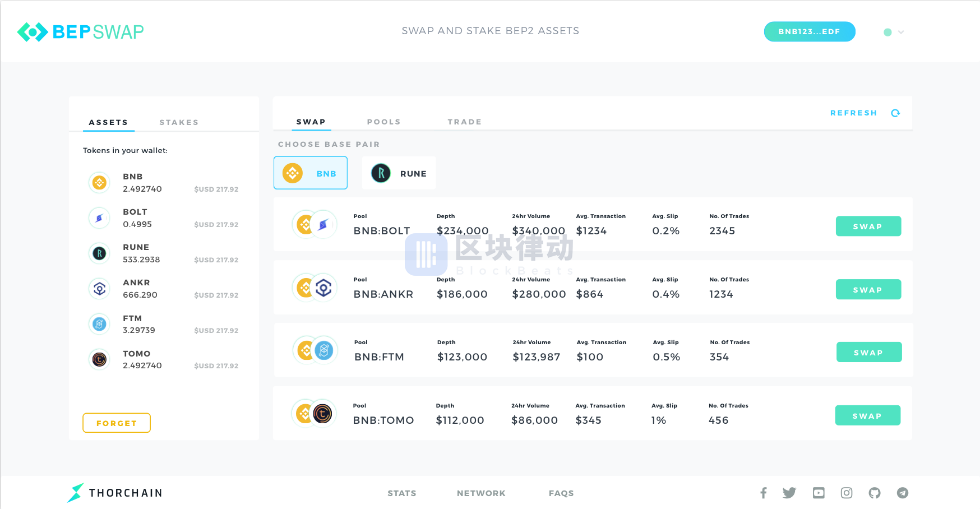980x509 pixels.
Task: Switch to the Stakes tab
Action: pos(179,122)
